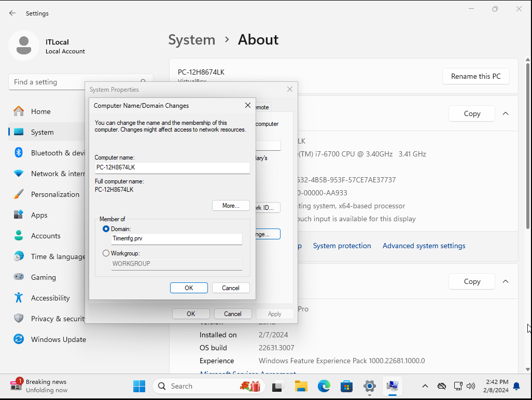
Task: Click the volume speaker tray icon
Action: [471, 386]
